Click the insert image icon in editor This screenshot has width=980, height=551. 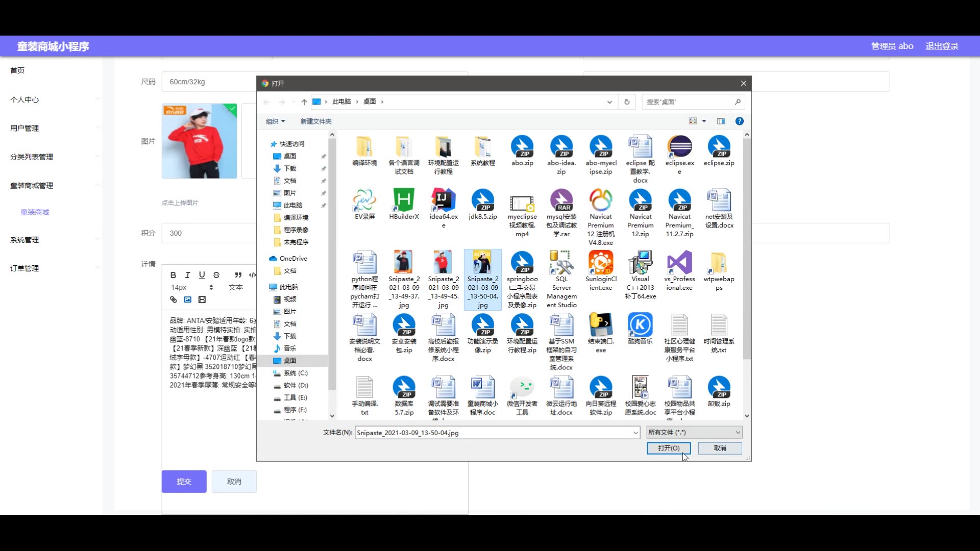pyautogui.click(x=187, y=299)
